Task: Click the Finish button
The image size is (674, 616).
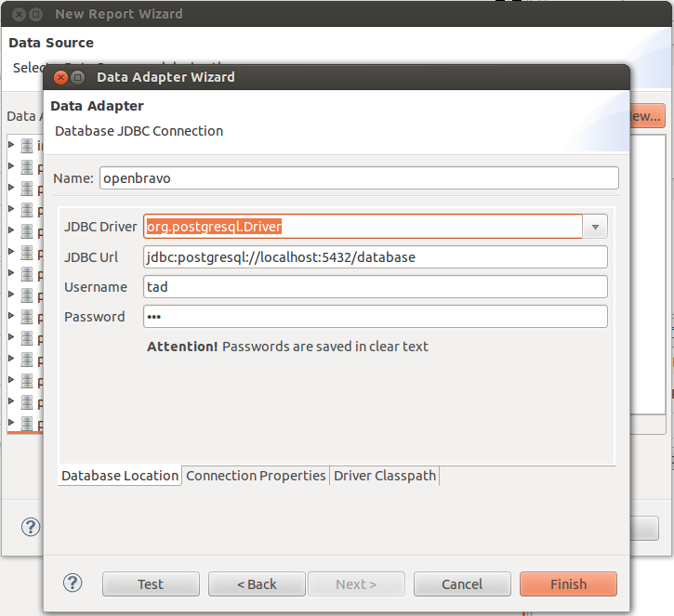Action: point(568,583)
